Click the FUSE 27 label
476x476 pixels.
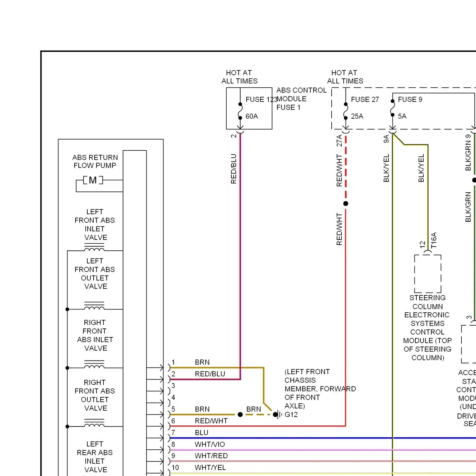coord(365,99)
